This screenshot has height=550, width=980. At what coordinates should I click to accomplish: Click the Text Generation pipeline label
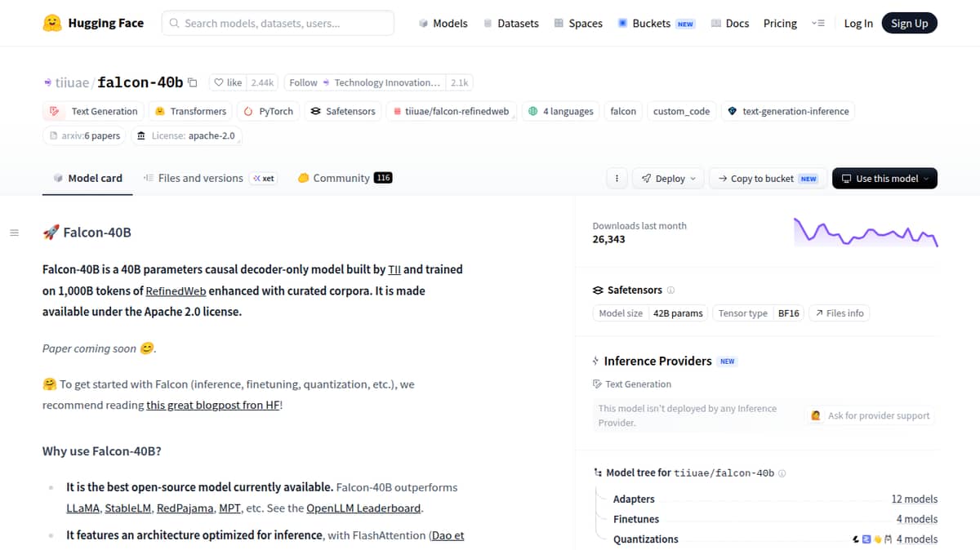pos(632,384)
